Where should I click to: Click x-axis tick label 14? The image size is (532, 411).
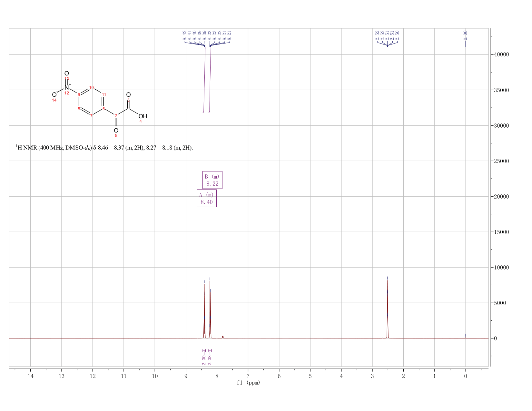[x=31, y=376]
